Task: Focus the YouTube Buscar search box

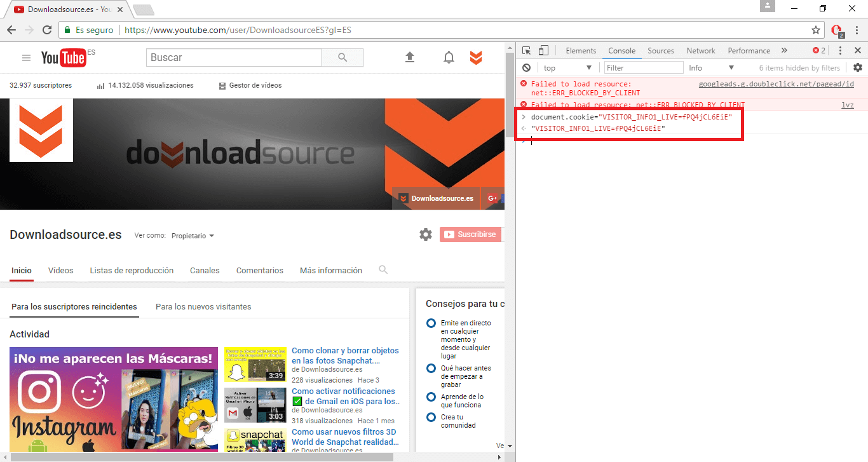Action: pyautogui.click(x=234, y=57)
